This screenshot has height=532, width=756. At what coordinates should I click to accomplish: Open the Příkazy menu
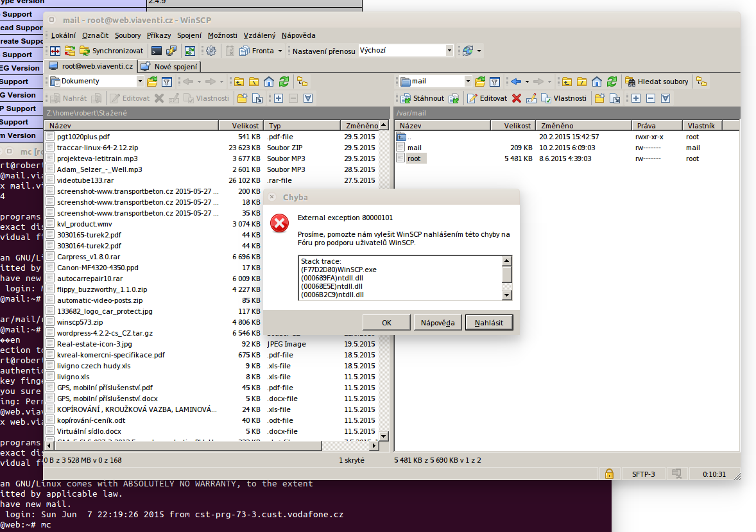(159, 35)
